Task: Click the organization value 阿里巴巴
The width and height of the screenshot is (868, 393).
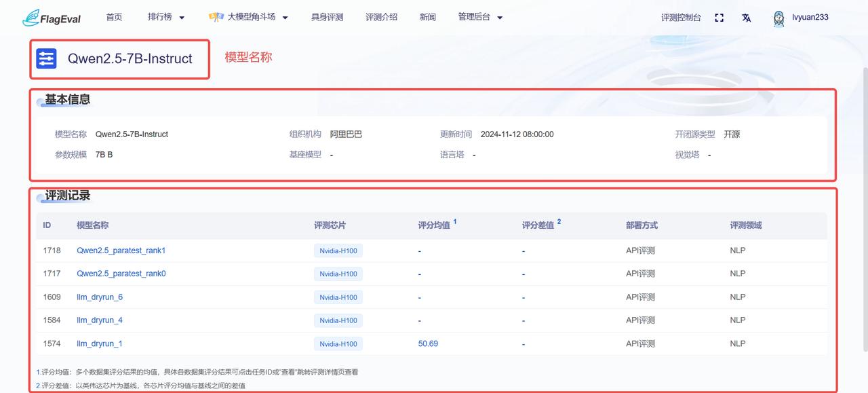Action: point(346,134)
